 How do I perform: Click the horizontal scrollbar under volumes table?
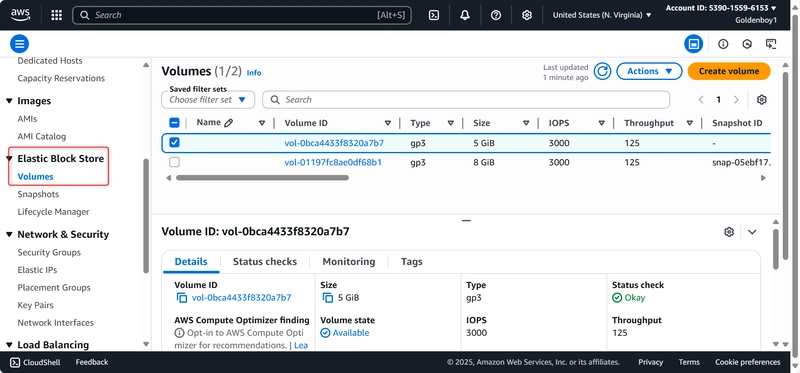click(x=262, y=178)
